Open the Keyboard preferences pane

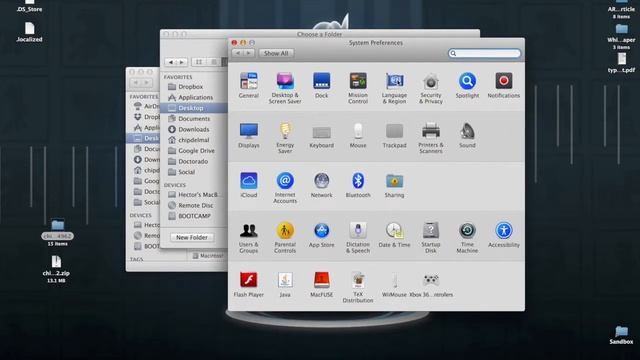pyautogui.click(x=321, y=136)
